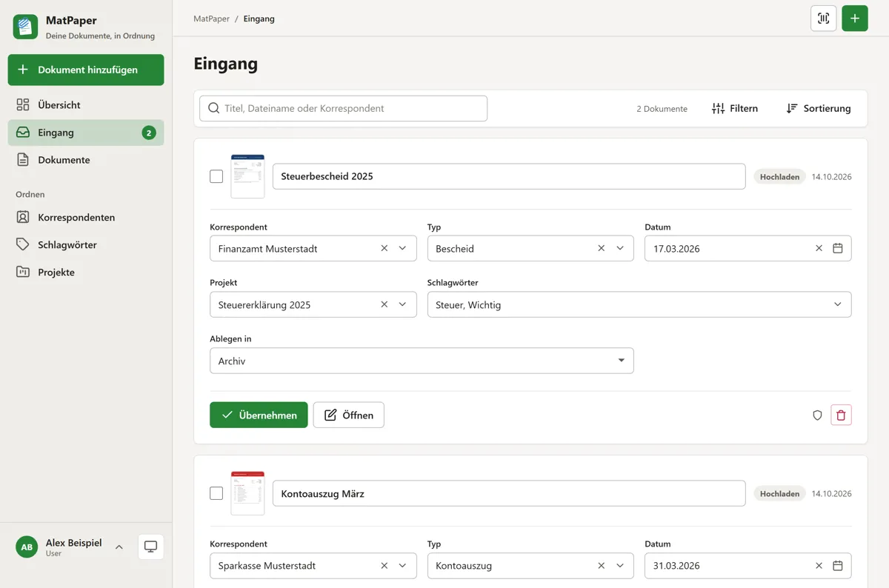Screen dimensions: 889x588
Task: Clear the Bescheid type value
Action: 602,248
